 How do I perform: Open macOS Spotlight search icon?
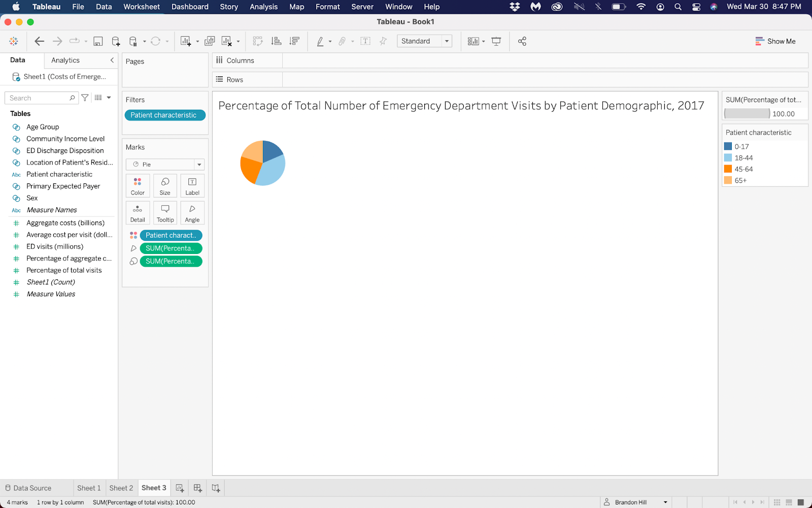(678, 7)
